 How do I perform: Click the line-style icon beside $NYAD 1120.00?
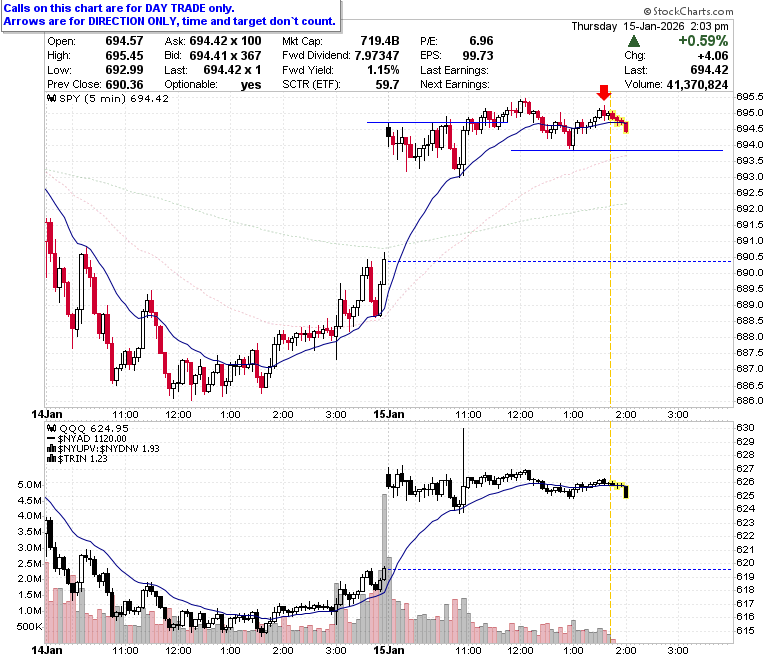pos(52,439)
